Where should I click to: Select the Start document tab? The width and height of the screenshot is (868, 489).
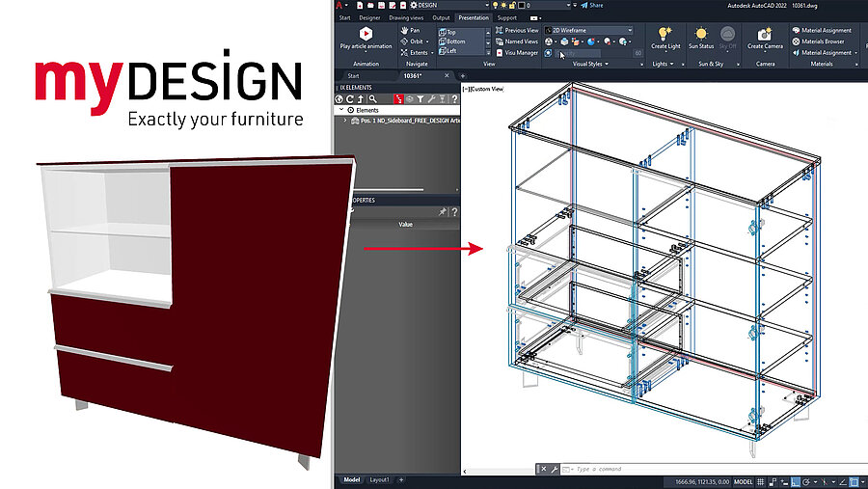[x=353, y=76]
